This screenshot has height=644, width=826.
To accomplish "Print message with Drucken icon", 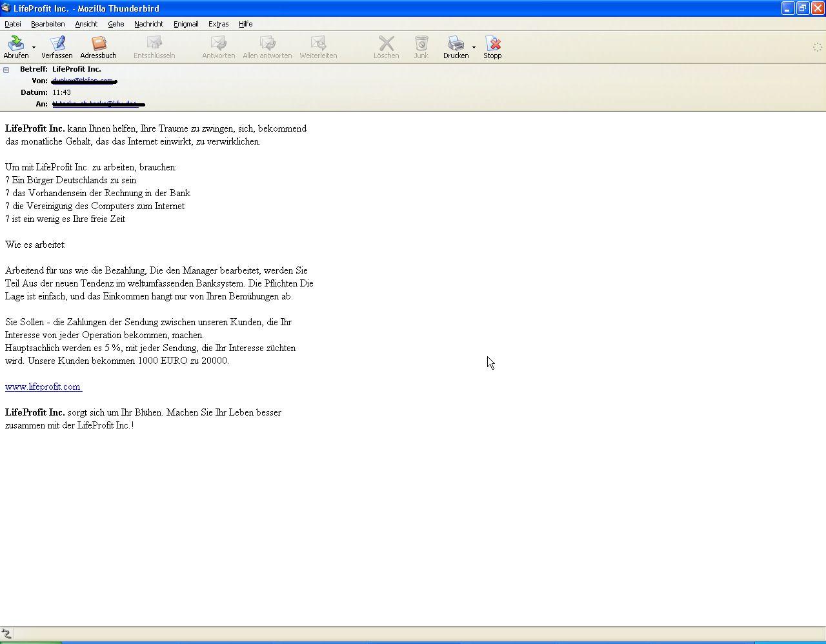I will click(x=456, y=43).
